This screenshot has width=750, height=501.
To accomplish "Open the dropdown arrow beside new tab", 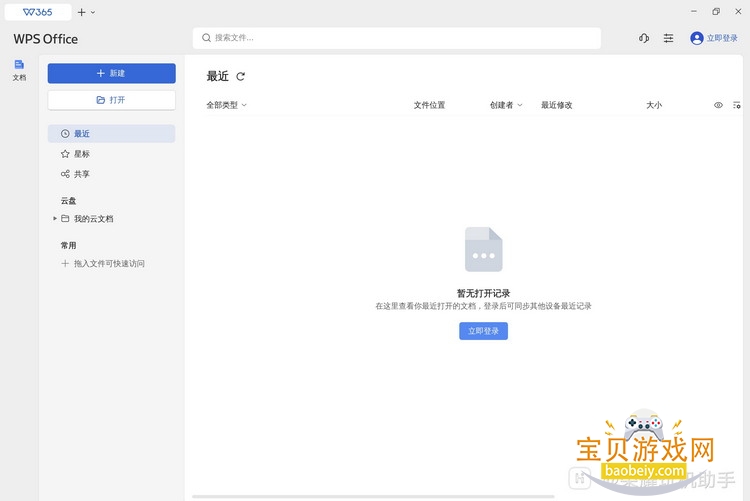I will pos(93,12).
